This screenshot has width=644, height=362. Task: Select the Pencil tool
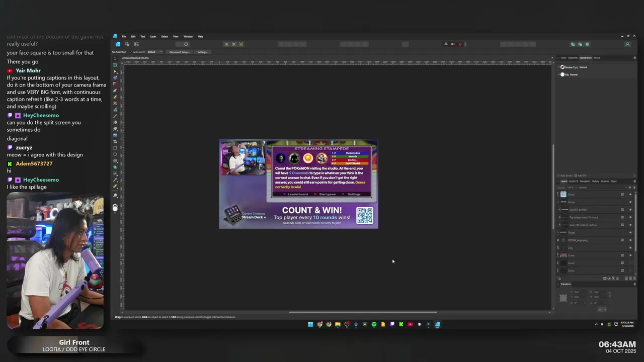click(115, 97)
